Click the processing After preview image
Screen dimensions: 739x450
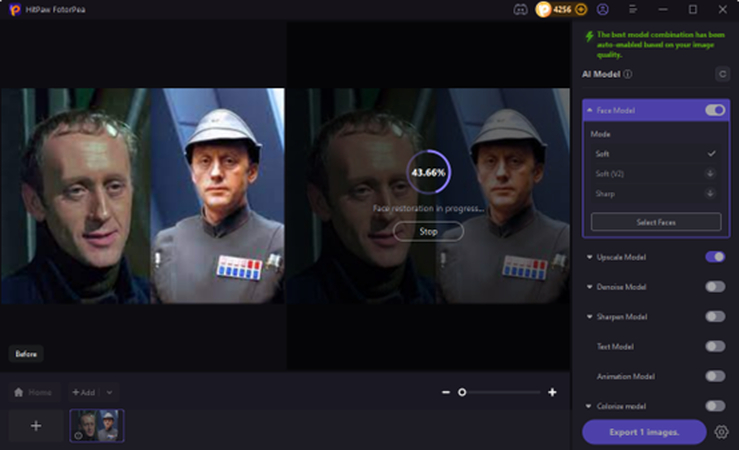click(428, 196)
